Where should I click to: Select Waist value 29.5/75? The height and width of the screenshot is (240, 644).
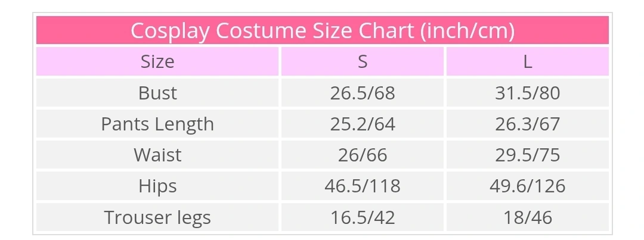[527, 155]
